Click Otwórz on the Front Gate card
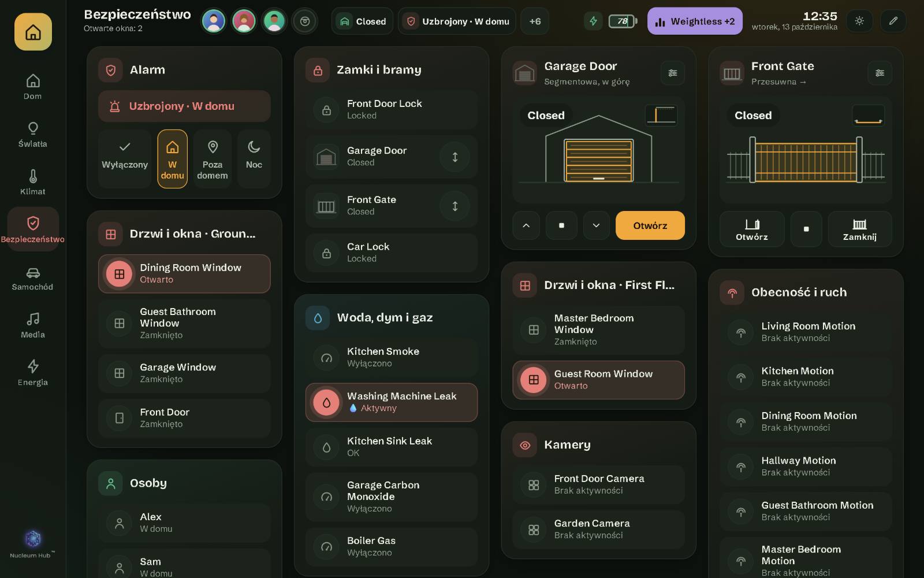 752,229
